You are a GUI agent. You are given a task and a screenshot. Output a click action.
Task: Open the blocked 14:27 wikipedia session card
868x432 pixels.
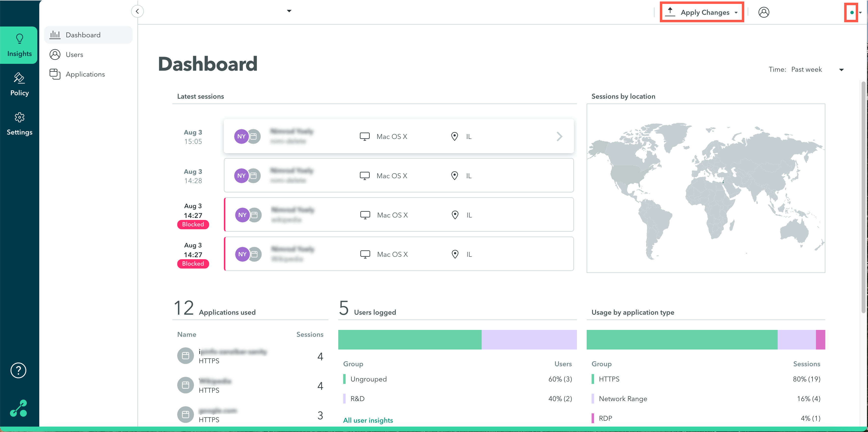[x=399, y=215]
